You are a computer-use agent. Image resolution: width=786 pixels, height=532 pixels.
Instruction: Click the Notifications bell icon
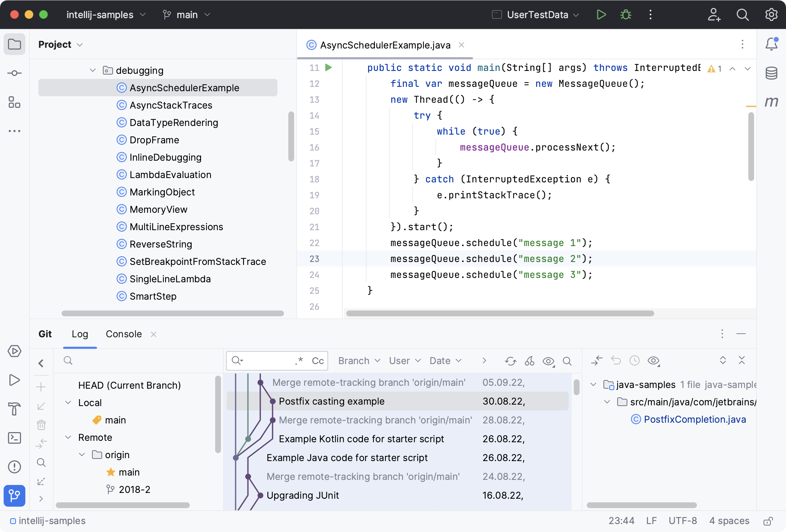coord(771,45)
